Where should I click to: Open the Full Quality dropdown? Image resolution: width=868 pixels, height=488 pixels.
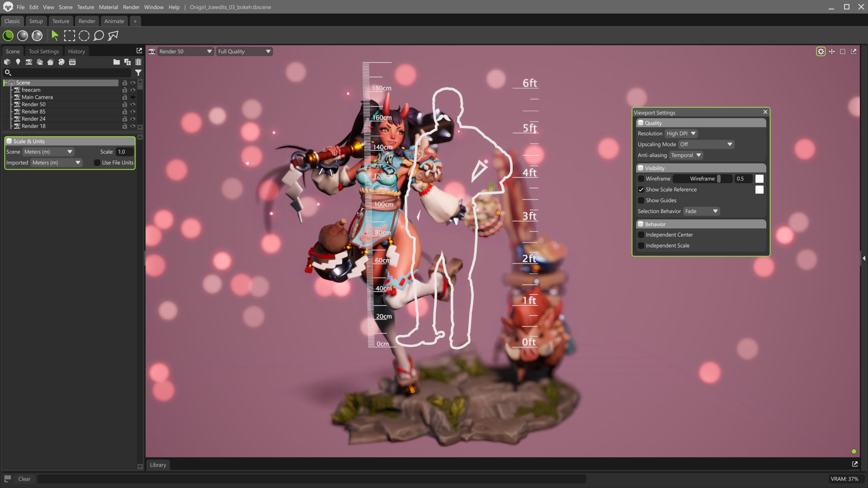point(244,52)
